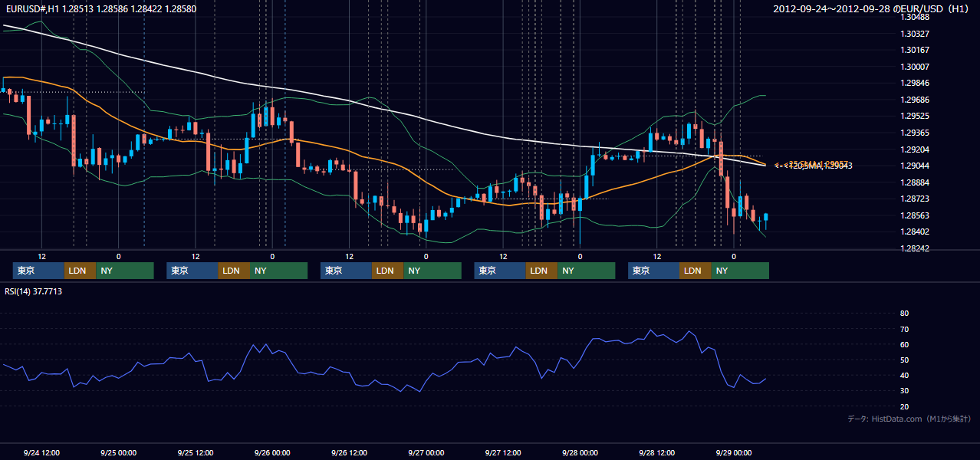980x460 pixels.
Task: Click RSI scale value 60
Action: (904, 344)
